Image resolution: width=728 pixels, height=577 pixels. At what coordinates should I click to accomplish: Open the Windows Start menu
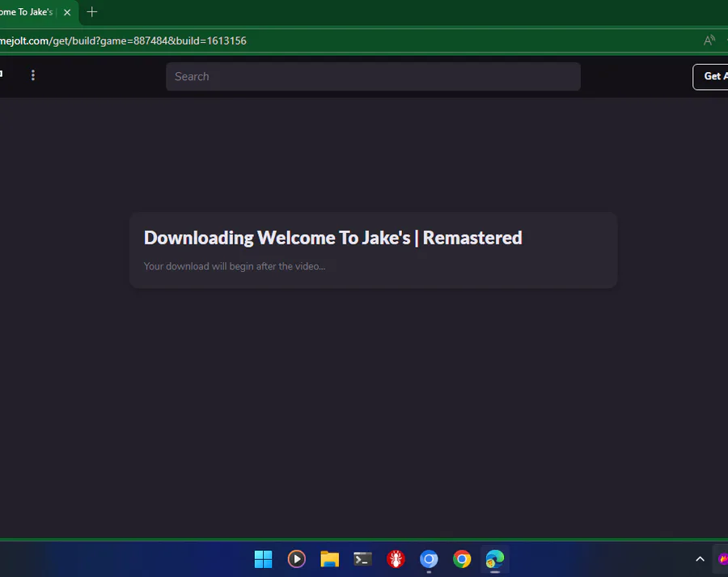(x=263, y=559)
